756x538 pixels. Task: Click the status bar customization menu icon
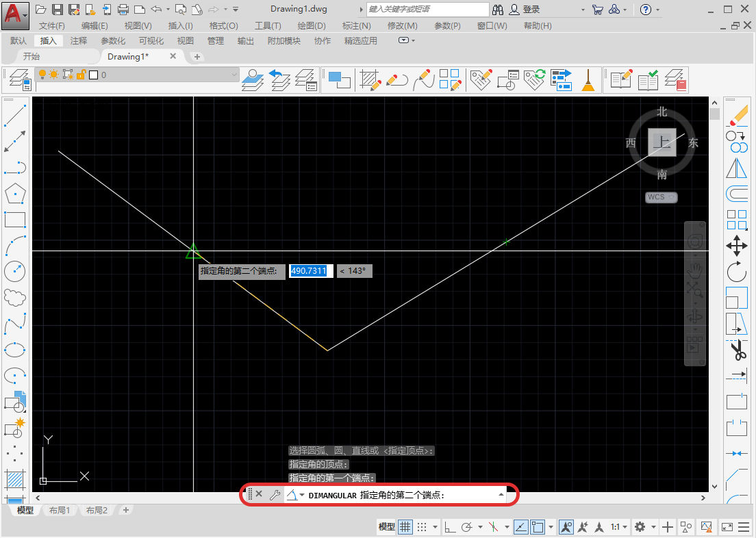(744, 526)
